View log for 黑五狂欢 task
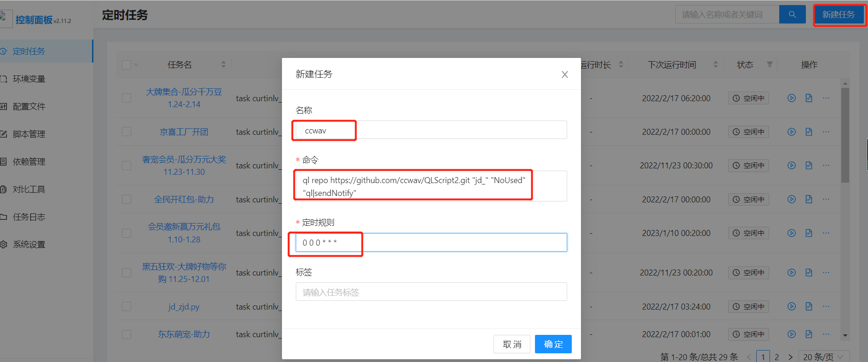Screen dimensions: 868x362 point(809,272)
